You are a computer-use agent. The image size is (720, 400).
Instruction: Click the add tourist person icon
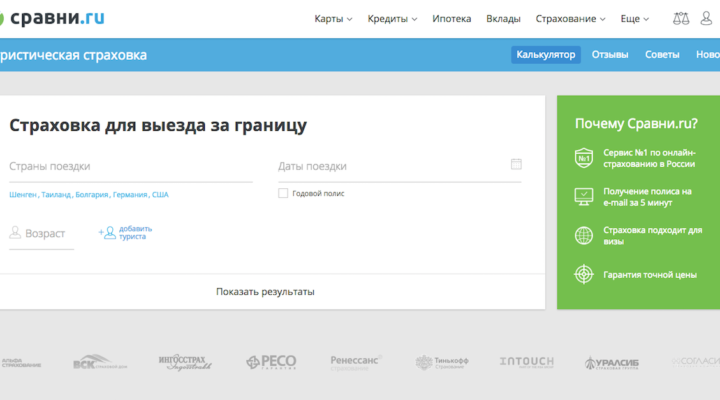click(107, 232)
